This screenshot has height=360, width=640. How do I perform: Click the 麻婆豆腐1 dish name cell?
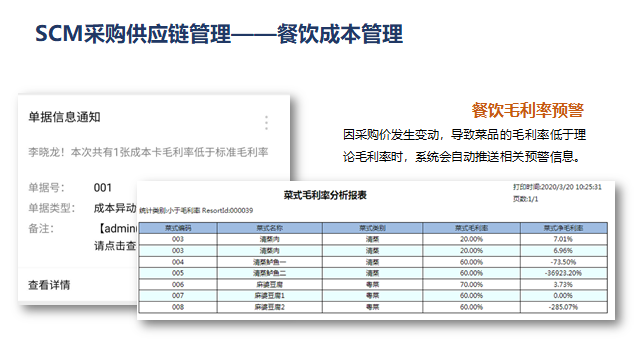[x=269, y=296]
